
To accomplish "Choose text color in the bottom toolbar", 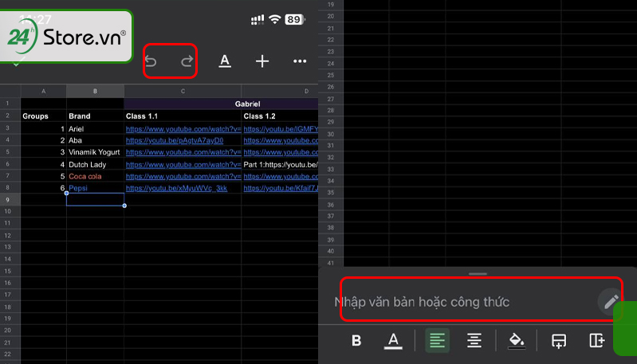I will point(393,341).
